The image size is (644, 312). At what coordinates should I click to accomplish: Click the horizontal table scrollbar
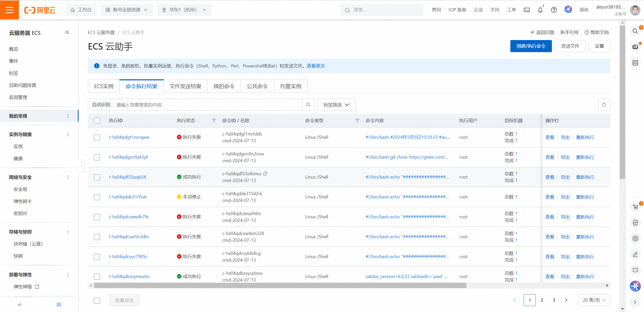click(x=280, y=285)
